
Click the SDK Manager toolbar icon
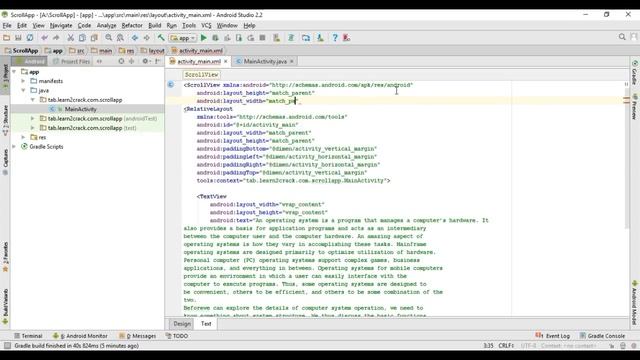point(320,38)
